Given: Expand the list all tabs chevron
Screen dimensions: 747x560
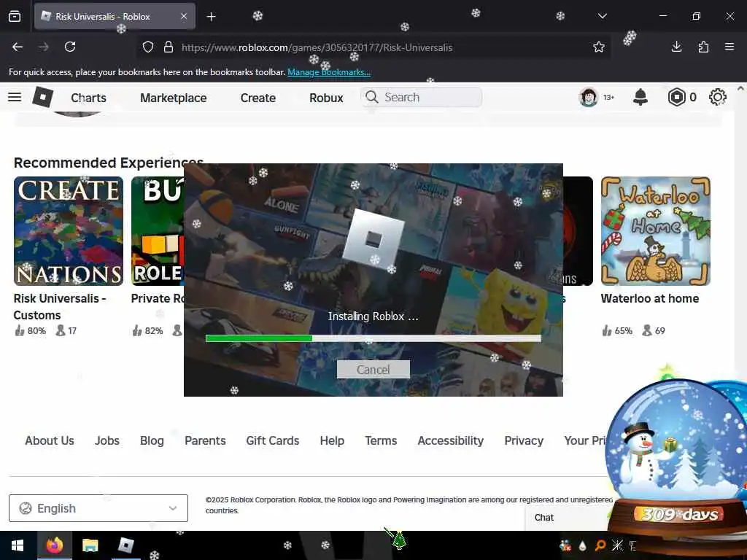Looking at the screenshot, I should (603, 16).
